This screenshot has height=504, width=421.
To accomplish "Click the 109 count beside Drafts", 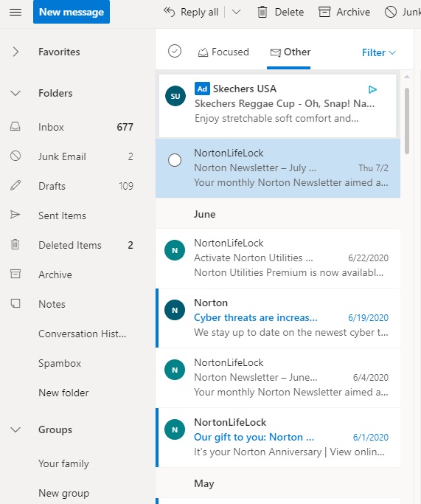I will click(126, 186).
